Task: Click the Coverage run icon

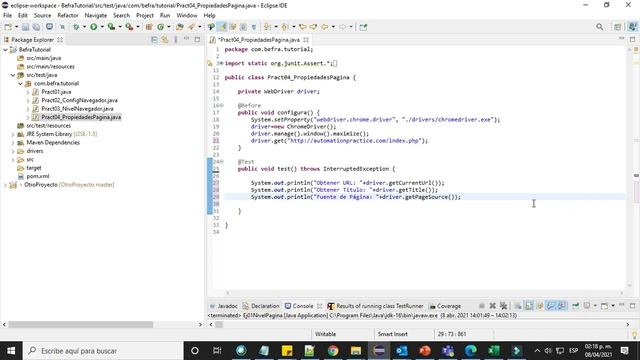Action: click(x=111, y=27)
